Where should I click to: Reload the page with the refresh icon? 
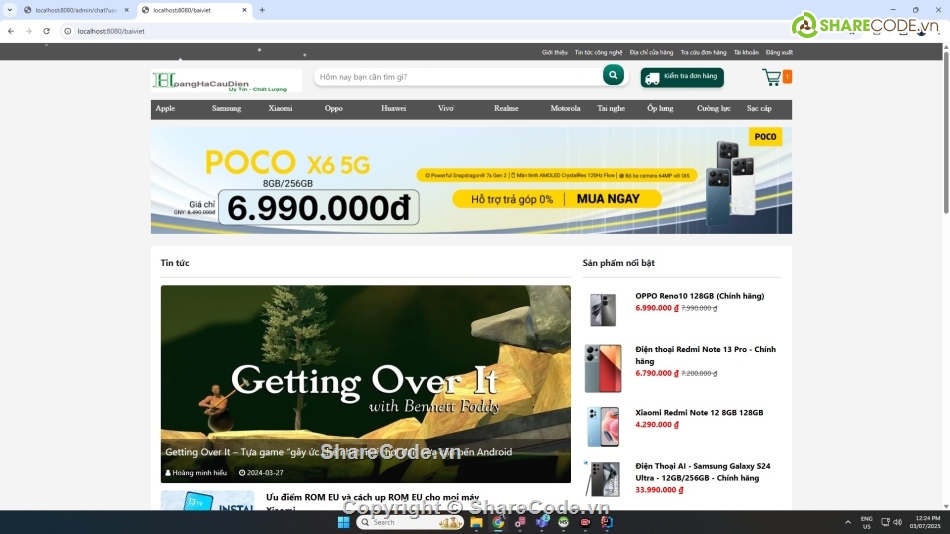pyautogui.click(x=46, y=31)
